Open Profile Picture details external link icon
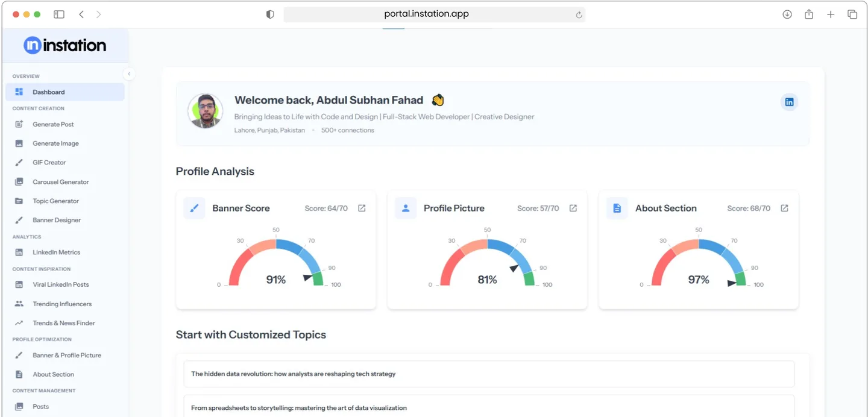 573,208
